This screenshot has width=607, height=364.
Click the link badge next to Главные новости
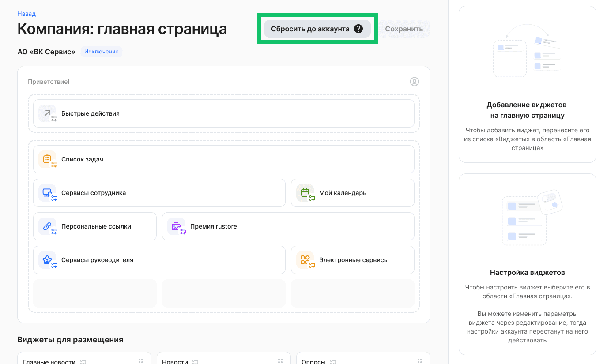[83, 360]
